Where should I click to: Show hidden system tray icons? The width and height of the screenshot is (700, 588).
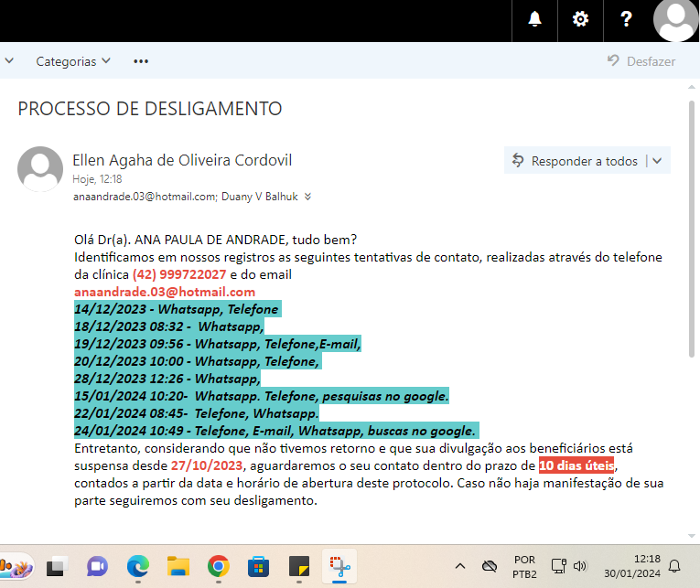(x=459, y=566)
